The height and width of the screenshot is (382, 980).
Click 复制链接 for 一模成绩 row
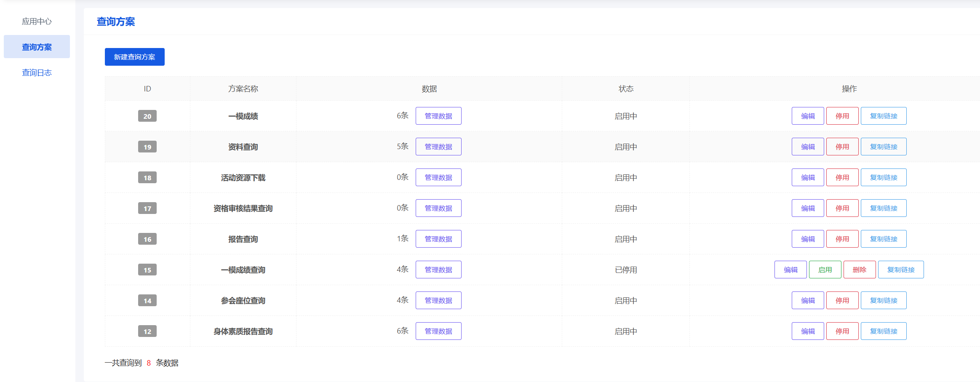pos(883,116)
